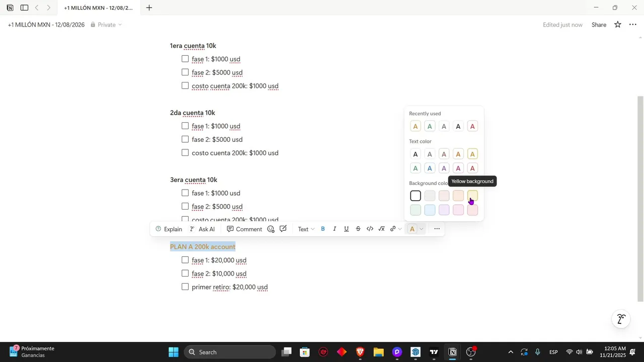Open Microsoft Store from the taskbar
The height and width of the screenshot is (362, 644).
coord(304,352)
